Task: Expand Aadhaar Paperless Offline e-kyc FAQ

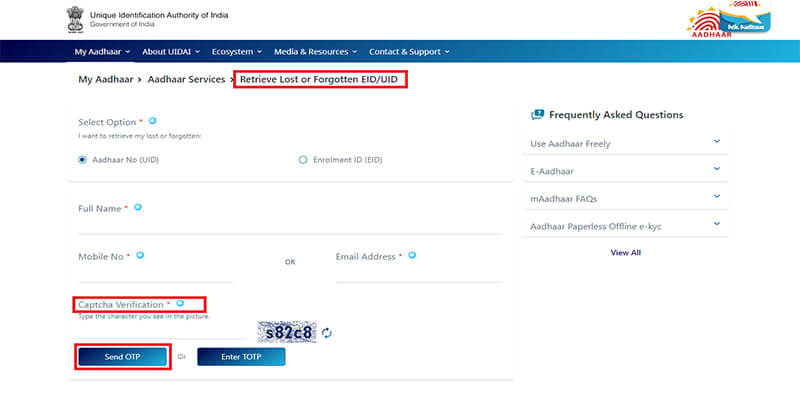Action: click(626, 226)
